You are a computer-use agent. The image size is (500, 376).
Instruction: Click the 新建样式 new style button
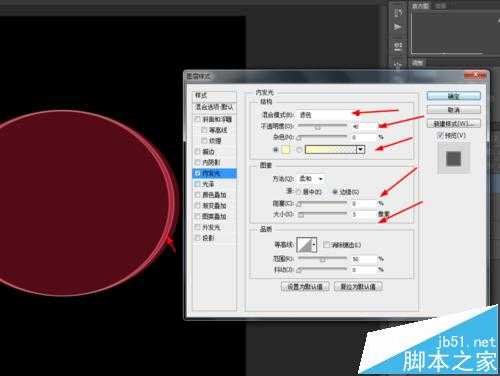pos(454,124)
